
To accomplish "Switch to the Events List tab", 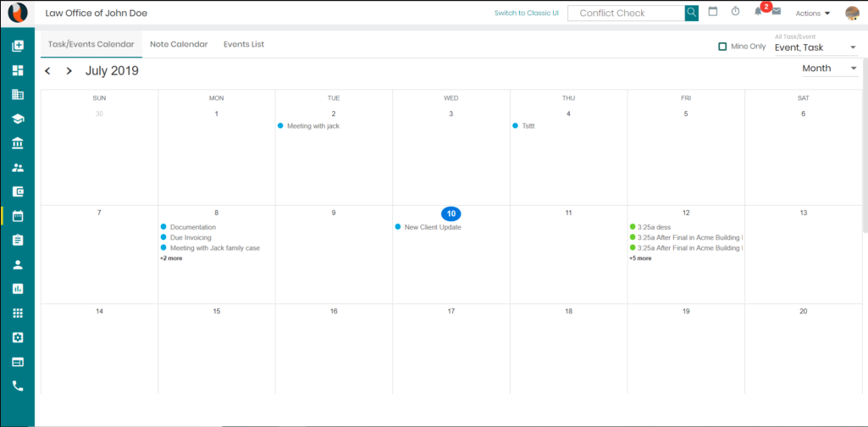I will tap(244, 44).
